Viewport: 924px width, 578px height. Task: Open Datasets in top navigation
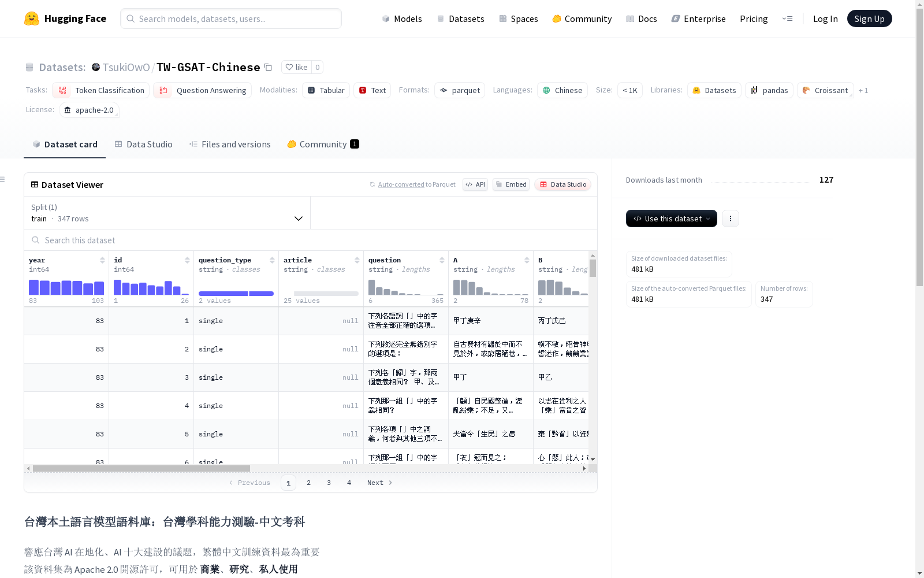pyautogui.click(x=460, y=18)
